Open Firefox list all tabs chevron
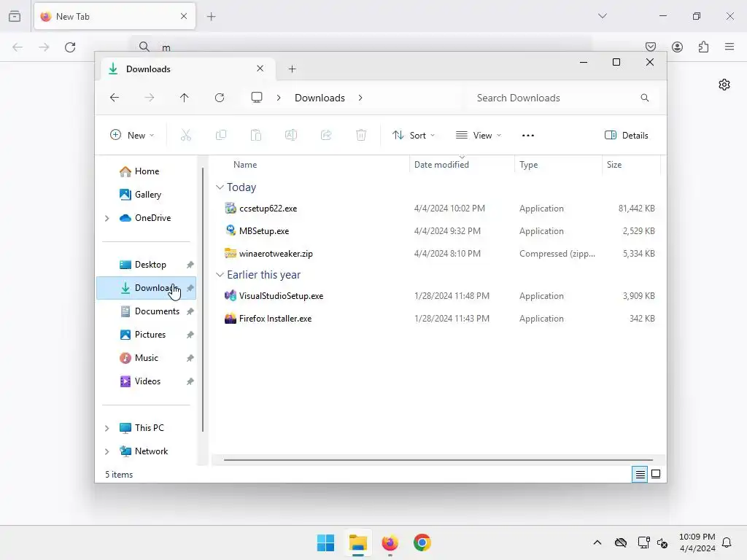This screenshot has width=747, height=560. click(603, 16)
